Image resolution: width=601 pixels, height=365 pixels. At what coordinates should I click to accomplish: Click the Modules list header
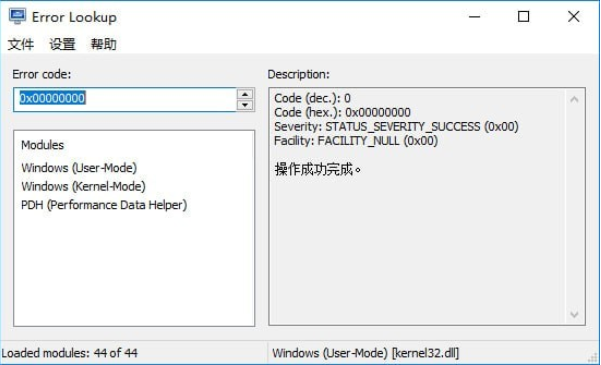43,145
